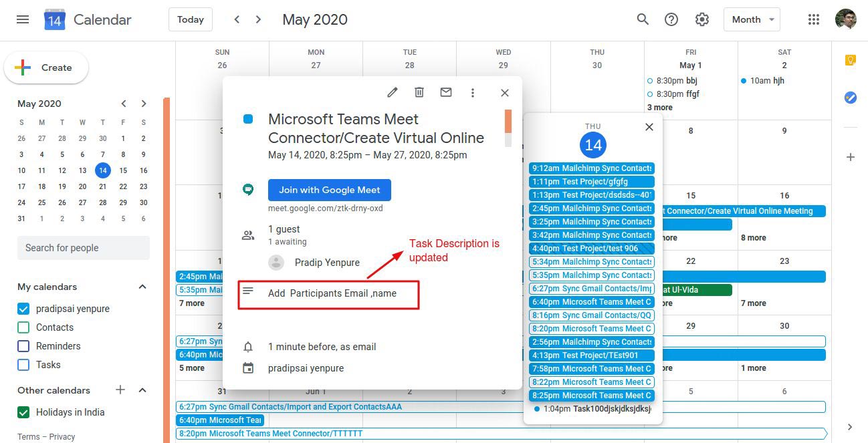
Task: Go to next month with top arrow
Action: point(259,19)
